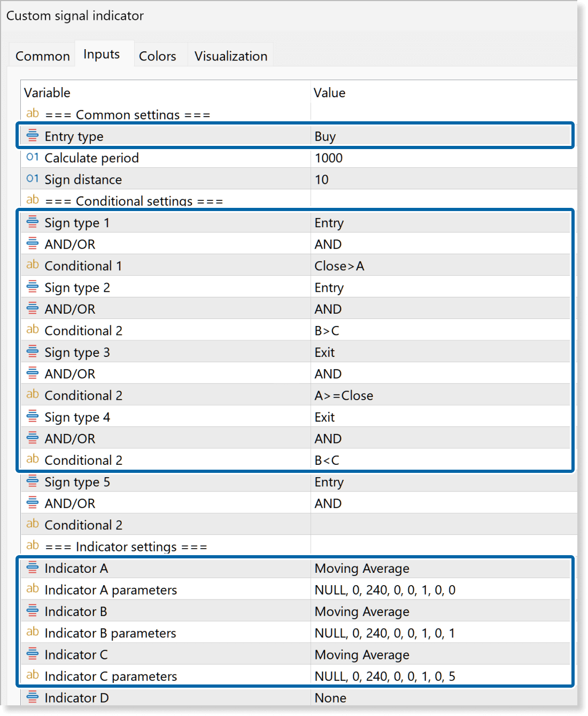
Task: Click Indicator A parameters value field
Action: click(440, 590)
